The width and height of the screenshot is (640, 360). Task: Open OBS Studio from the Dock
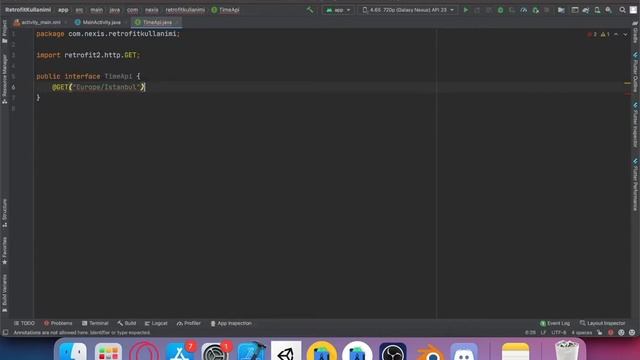tap(393, 352)
